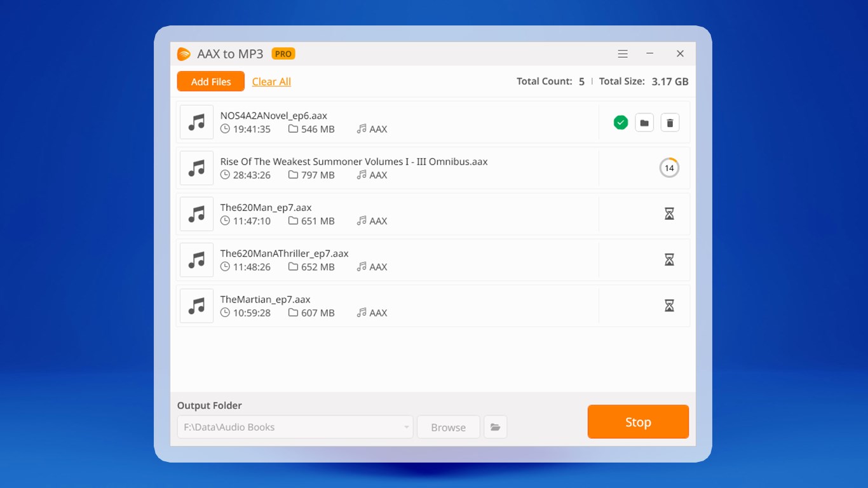Click music note thumbnail of The620ManAThriller_ep7.aax
The image size is (868, 488).
196,260
